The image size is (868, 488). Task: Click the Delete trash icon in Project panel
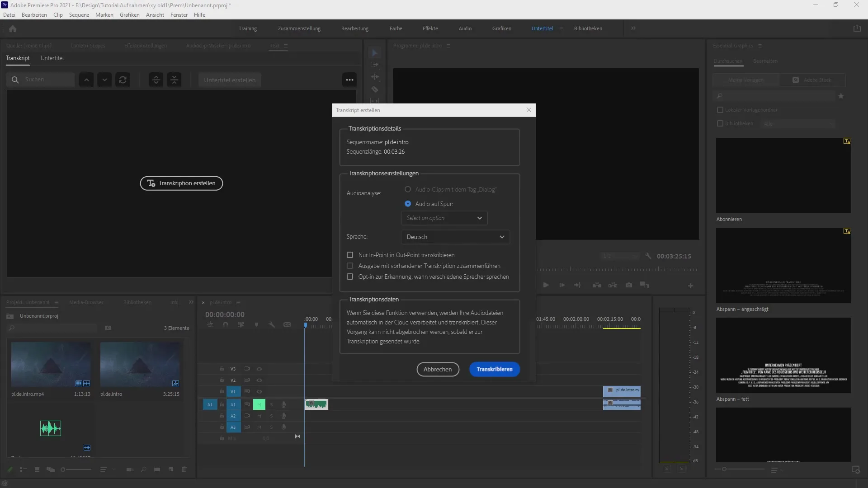click(184, 469)
